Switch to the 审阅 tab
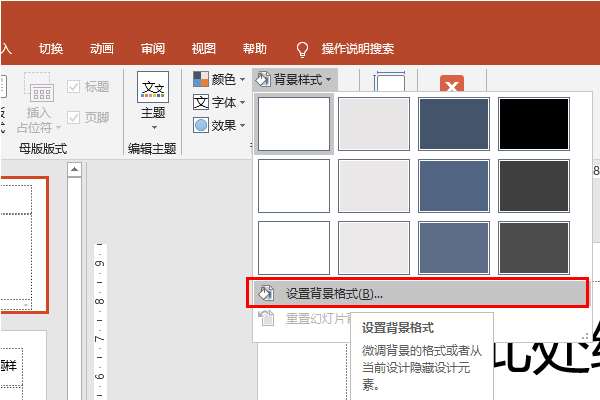This screenshot has height=400, width=600. 153,49
